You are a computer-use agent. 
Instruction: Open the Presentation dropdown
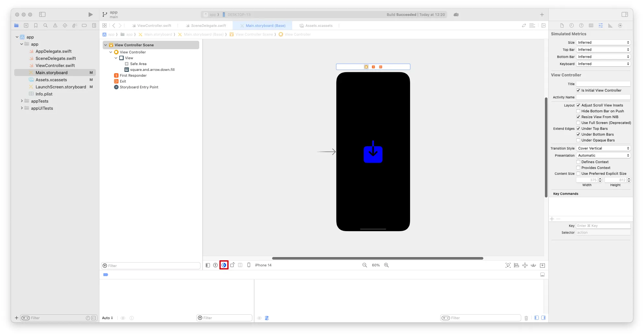click(603, 155)
